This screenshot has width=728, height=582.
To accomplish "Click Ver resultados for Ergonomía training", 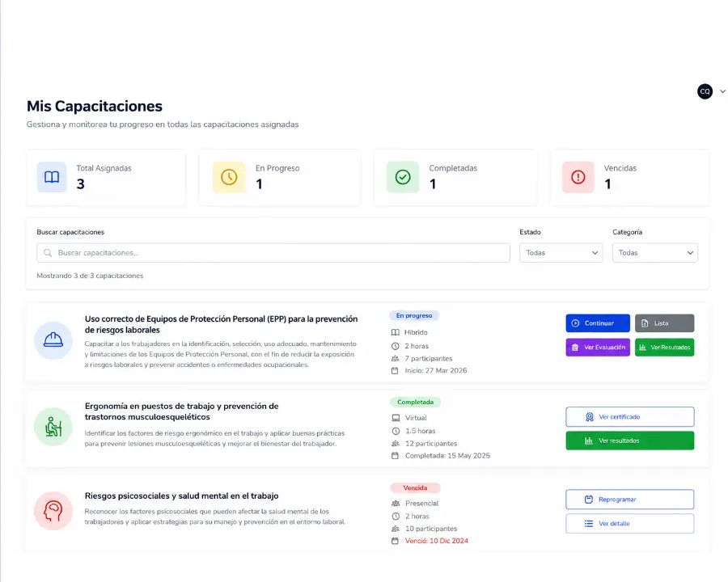I will 629,441.
